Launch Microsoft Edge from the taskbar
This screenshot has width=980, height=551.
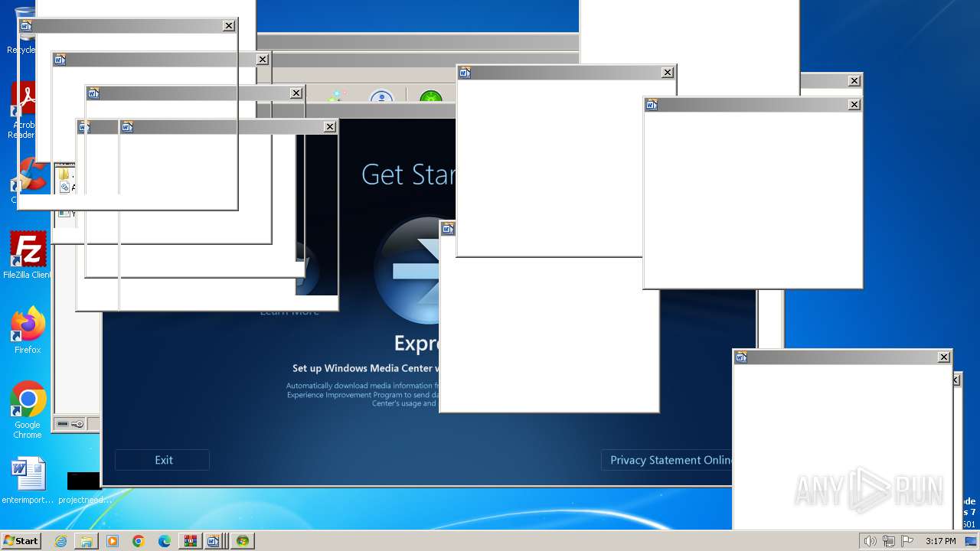[x=165, y=541]
